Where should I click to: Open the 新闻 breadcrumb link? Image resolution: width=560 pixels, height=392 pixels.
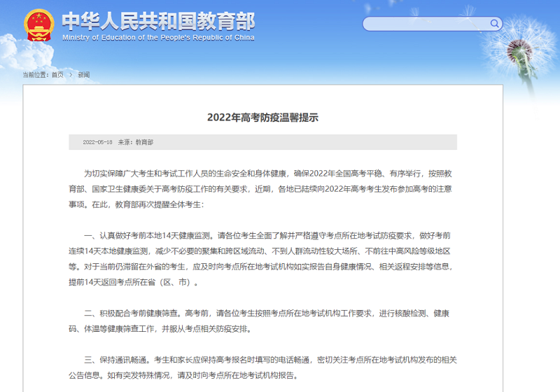click(83, 74)
